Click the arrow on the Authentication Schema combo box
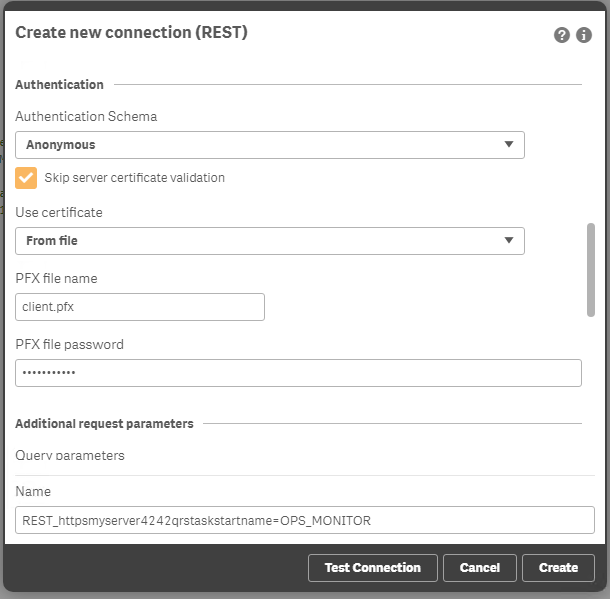 click(509, 145)
